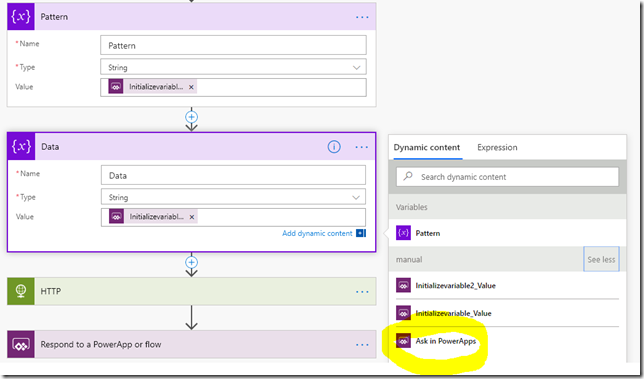Click the Data Value input field
Image resolution: width=644 pixels, height=379 pixels.
233,217
